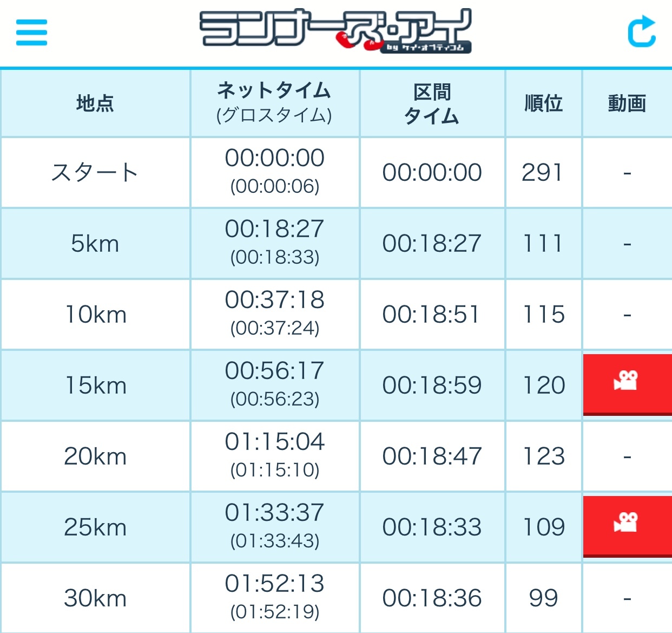Click the 20km net time 01:15:04
The height and width of the screenshot is (633, 672).
275,441
